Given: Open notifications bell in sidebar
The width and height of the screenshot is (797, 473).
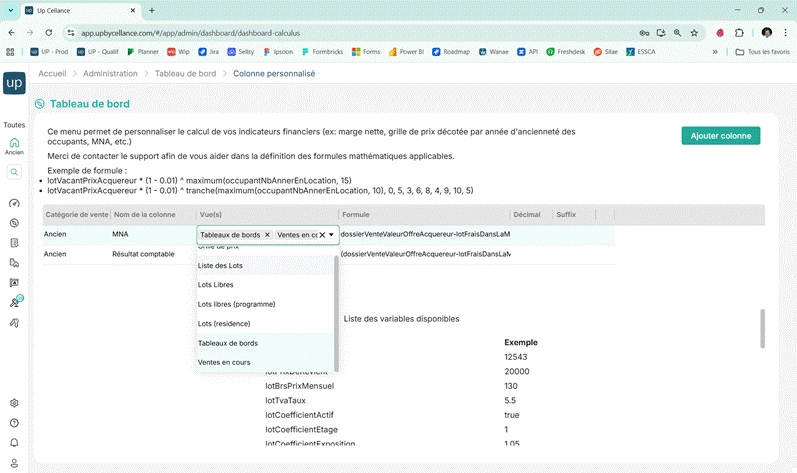Looking at the screenshot, I should [14, 443].
